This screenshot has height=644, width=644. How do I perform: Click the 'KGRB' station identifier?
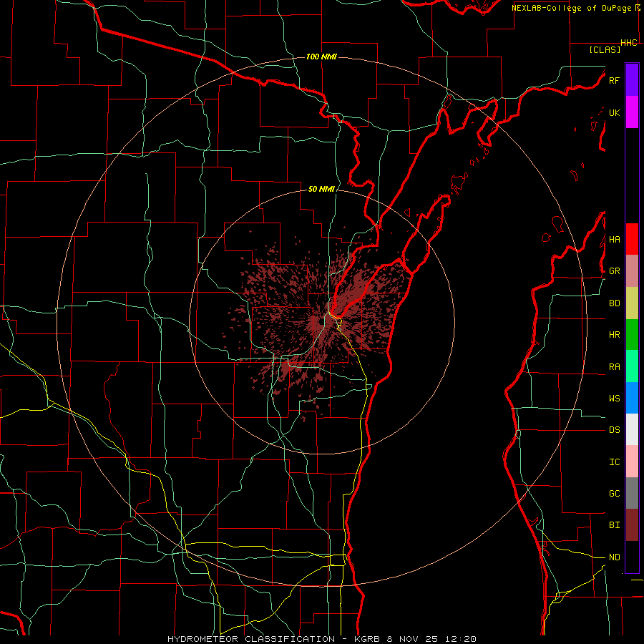[366, 639]
